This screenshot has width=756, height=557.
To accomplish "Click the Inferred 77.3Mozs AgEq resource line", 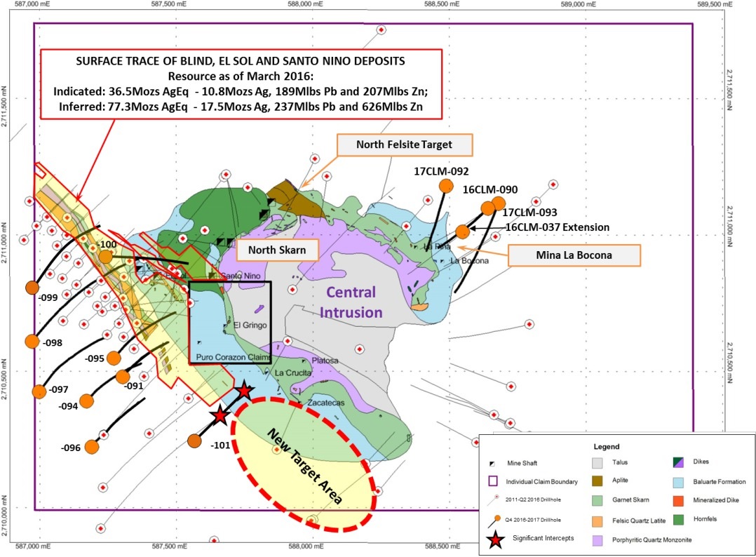I will point(241,107).
